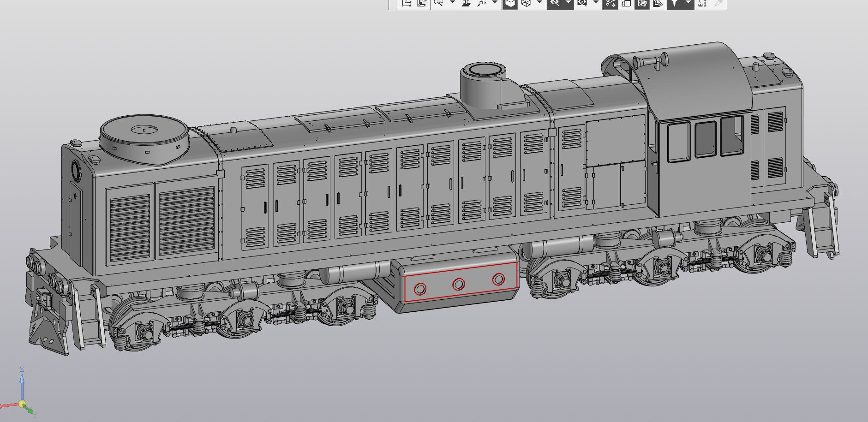Viewport: 868px width, 422px height.
Task: Select the zoom magnifier tool
Action: [438, 3]
